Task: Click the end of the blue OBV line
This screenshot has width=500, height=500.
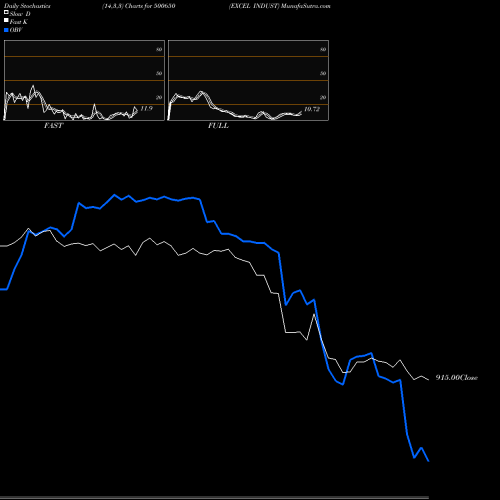Action: [x=428, y=461]
